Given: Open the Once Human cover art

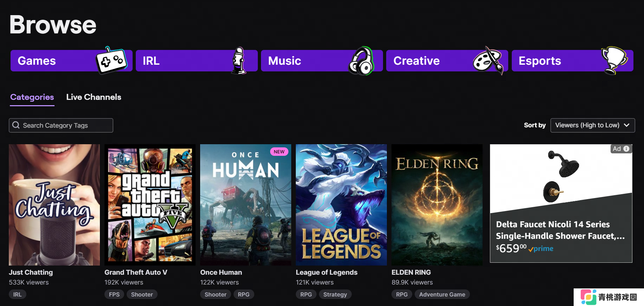Looking at the screenshot, I should coord(246,205).
